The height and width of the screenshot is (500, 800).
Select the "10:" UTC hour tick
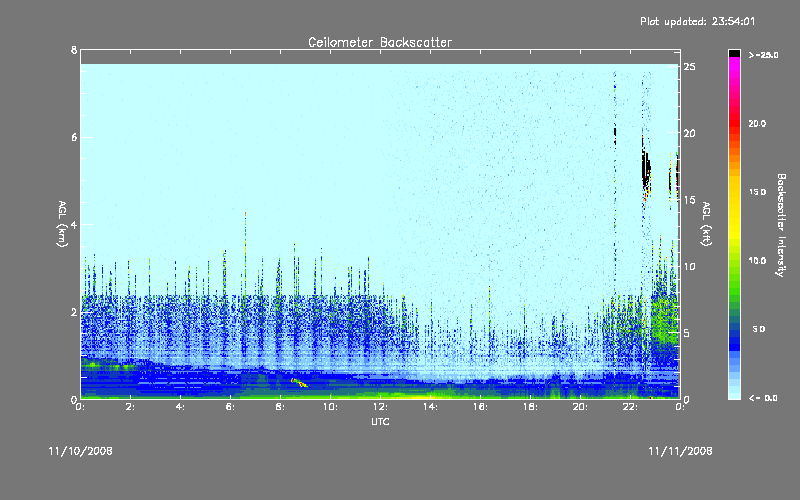[x=330, y=407]
